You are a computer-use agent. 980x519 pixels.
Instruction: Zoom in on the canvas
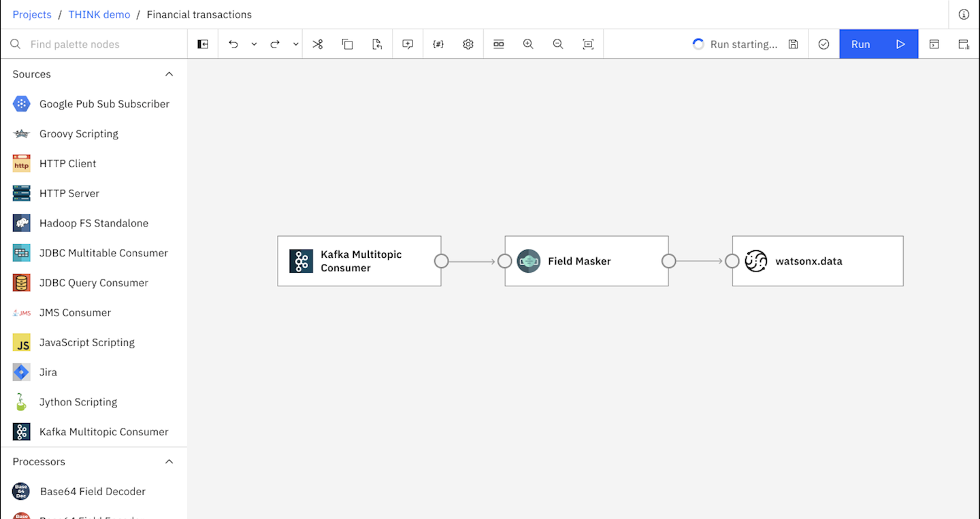pos(528,44)
